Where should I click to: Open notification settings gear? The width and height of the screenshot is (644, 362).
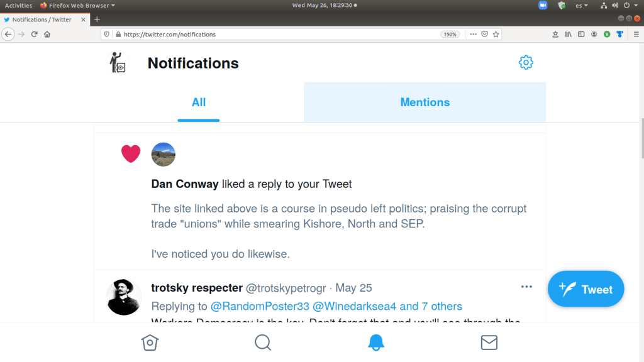[526, 63]
